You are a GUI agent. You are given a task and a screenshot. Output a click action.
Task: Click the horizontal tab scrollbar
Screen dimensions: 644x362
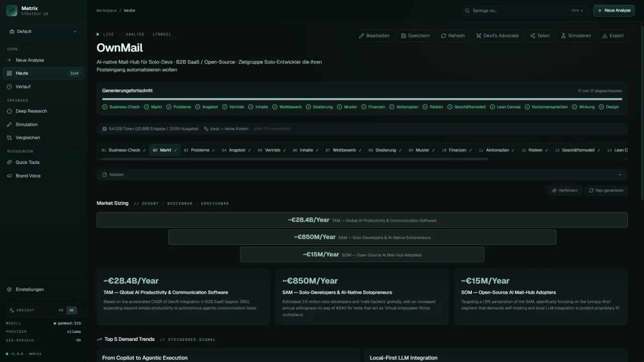coord(293,159)
